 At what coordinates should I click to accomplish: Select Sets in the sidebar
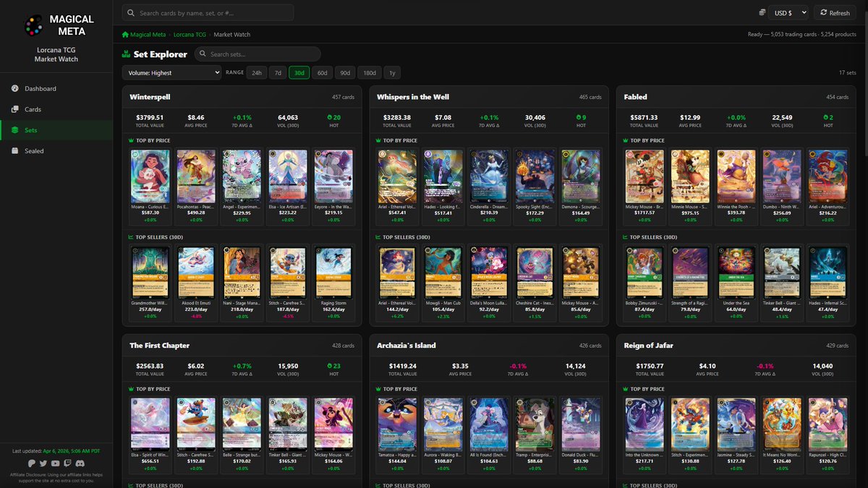(x=56, y=130)
